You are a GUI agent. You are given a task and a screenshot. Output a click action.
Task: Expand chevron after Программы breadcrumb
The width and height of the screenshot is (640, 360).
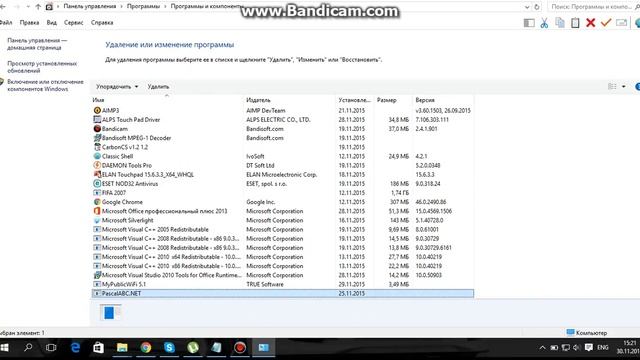point(165,7)
